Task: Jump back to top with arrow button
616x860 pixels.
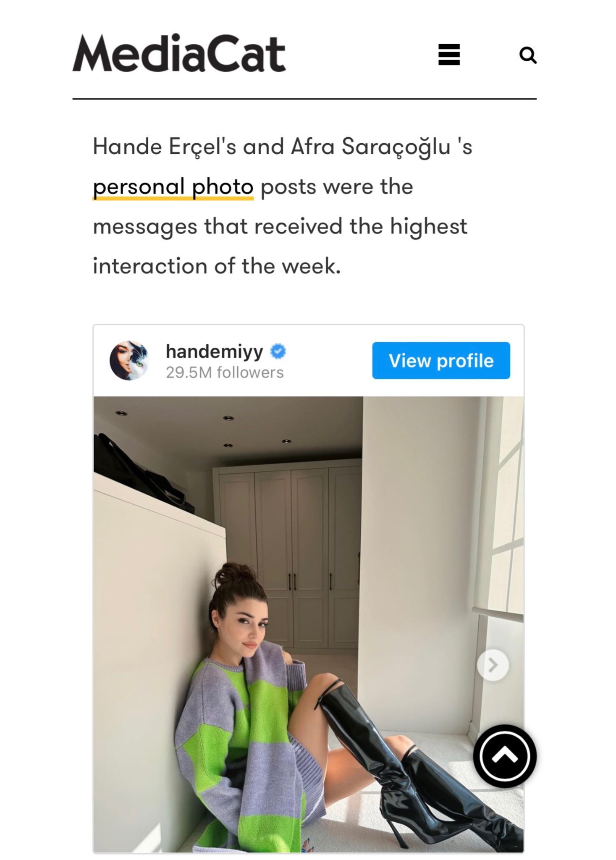Action: (505, 756)
